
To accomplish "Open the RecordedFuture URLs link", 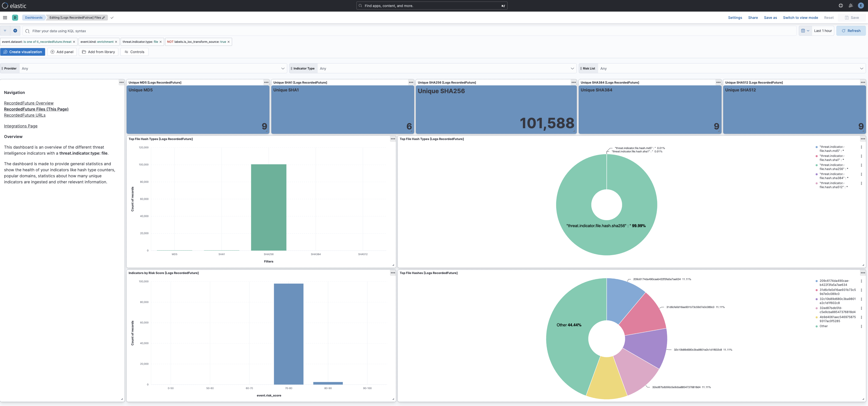I will point(25,115).
